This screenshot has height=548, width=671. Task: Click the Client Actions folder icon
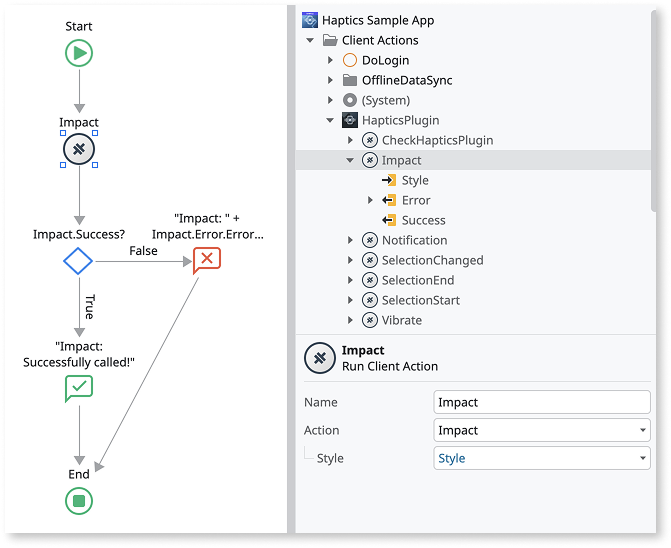click(x=330, y=40)
